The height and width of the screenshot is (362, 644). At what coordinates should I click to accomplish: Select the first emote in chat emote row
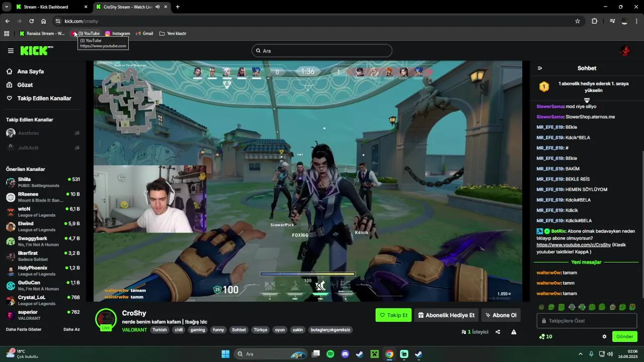point(541,307)
